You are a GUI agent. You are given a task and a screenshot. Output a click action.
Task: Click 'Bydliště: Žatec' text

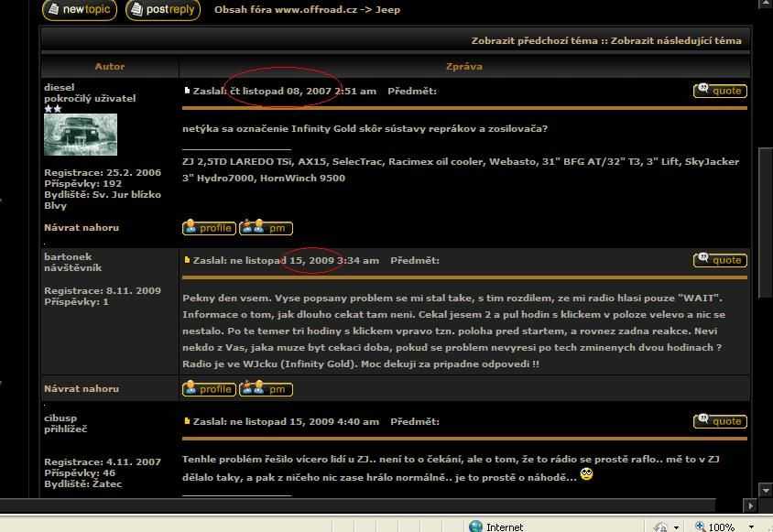pos(82,483)
